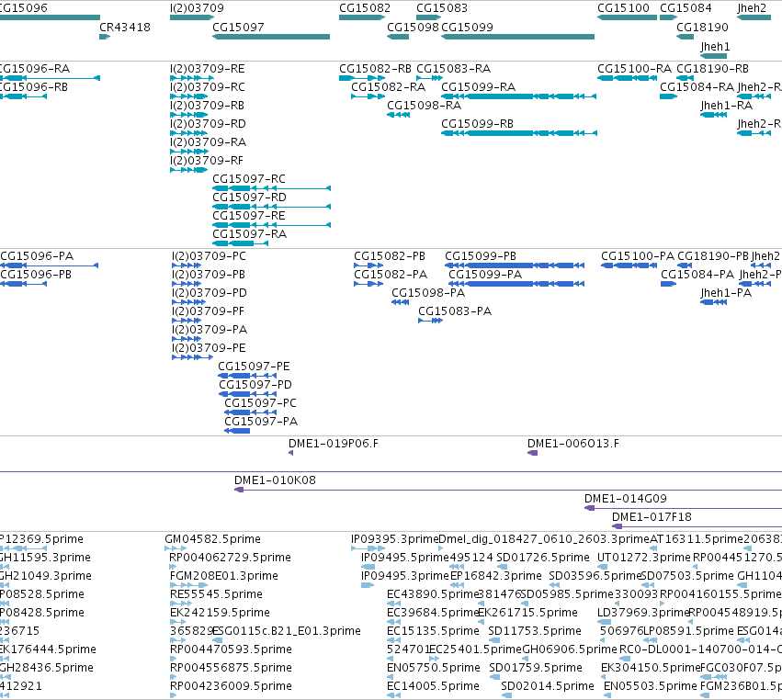Select the CG18190 gene label
Viewport: 782px width, 700px height.
pos(702,28)
